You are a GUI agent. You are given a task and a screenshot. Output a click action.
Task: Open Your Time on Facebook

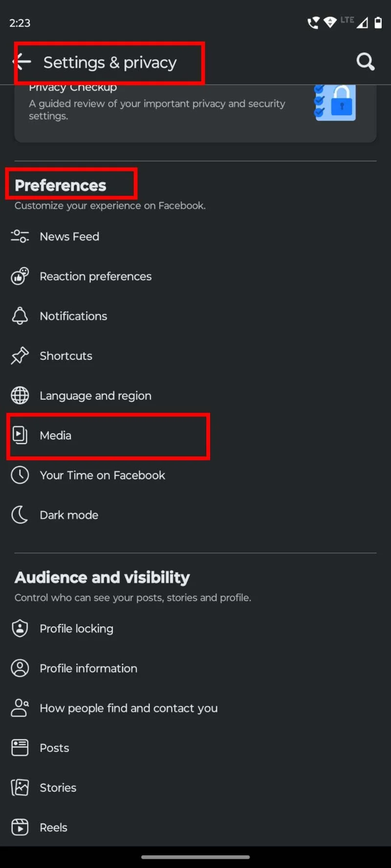(x=102, y=475)
